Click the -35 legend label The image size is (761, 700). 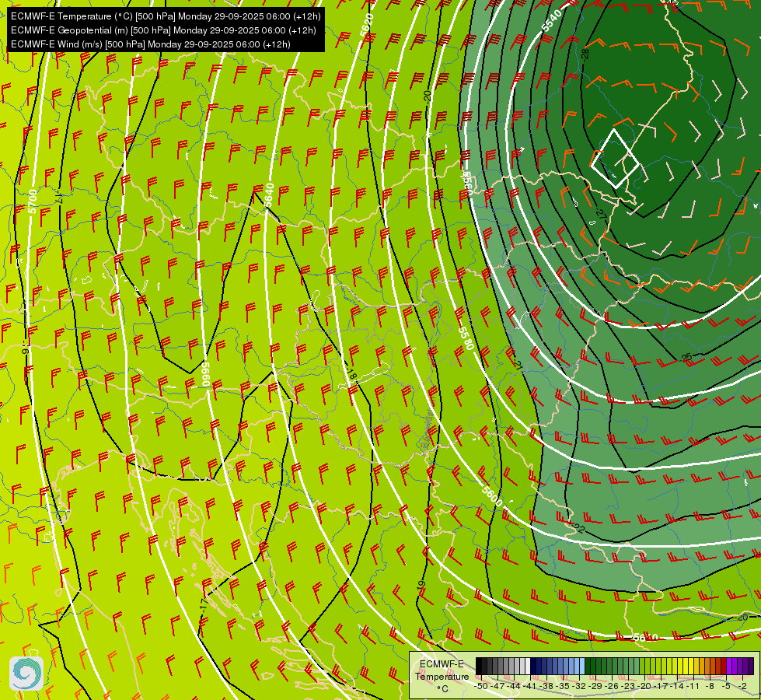(563, 687)
